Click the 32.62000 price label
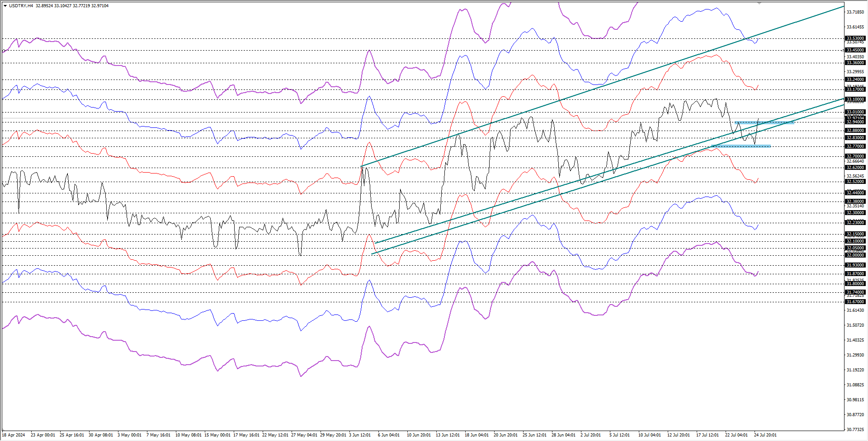868x441 pixels. point(855,168)
